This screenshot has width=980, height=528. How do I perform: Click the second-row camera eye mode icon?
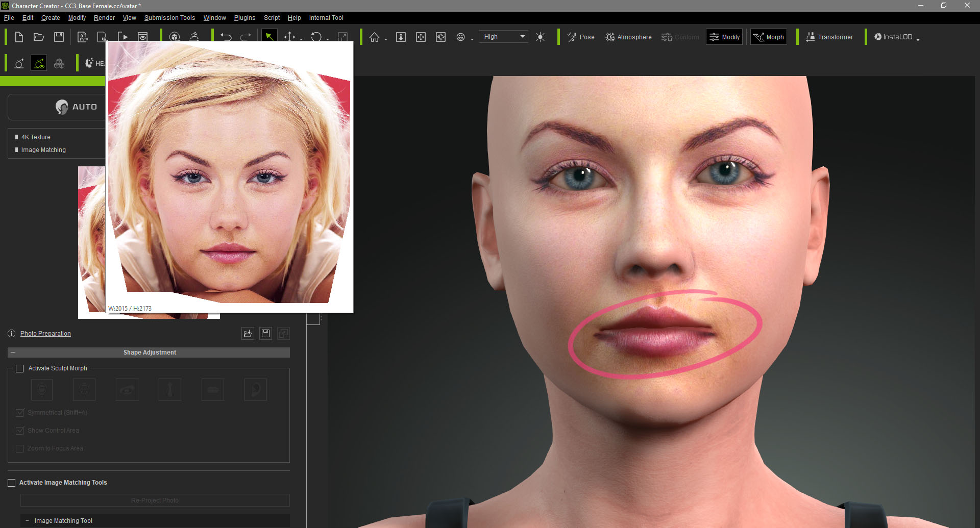39,63
